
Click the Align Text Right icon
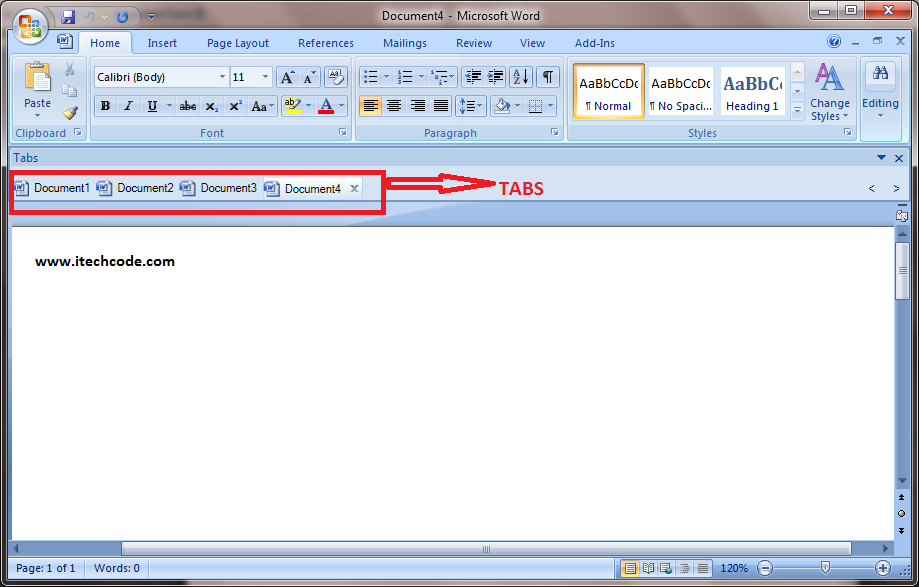tap(417, 106)
